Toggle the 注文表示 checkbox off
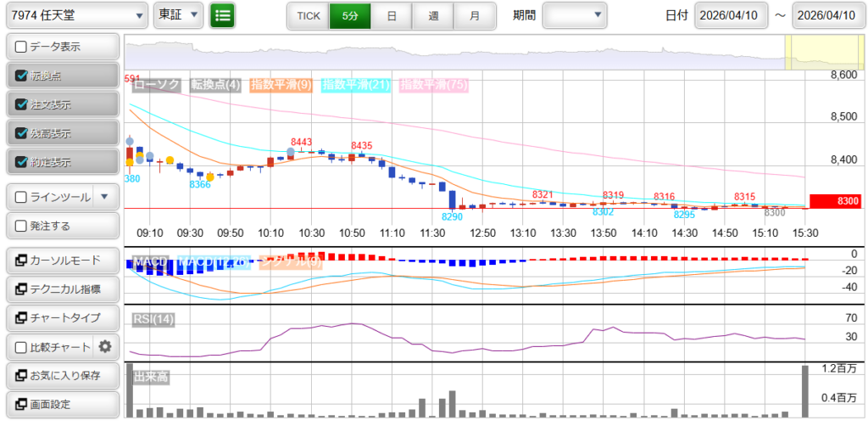This screenshot has height=426, width=868. click(x=22, y=104)
